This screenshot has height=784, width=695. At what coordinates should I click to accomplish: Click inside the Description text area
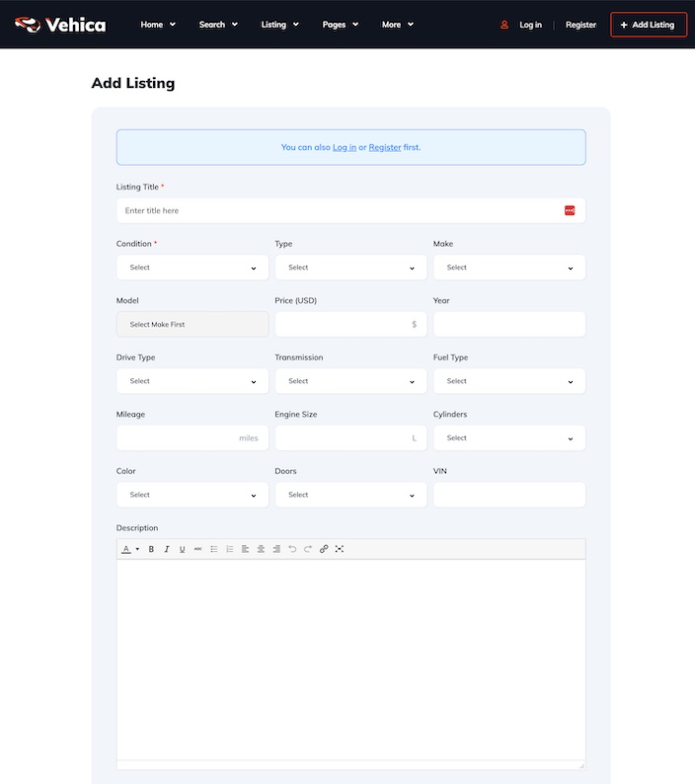pyautogui.click(x=351, y=660)
